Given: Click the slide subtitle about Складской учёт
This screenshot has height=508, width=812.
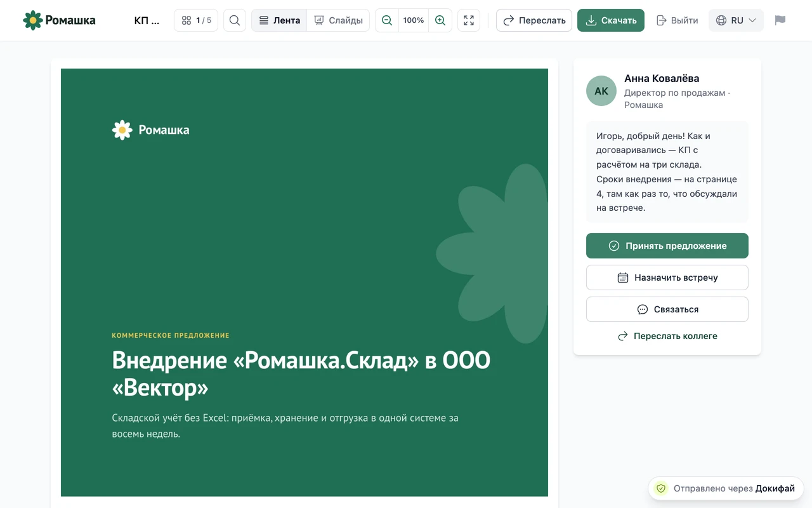Looking at the screenshot, I should pyautogui.click(x=285, y=426).
